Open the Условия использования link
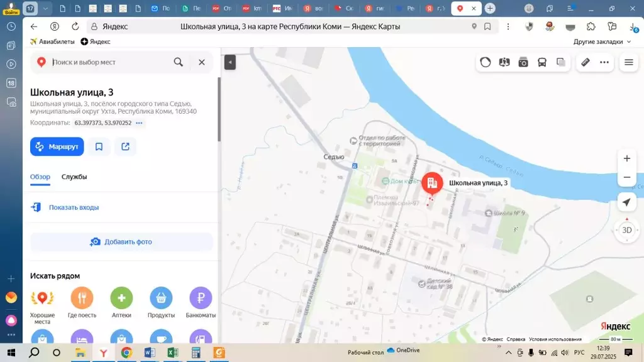Viewport: 644px width, 362px height. (x=555, y=339)
